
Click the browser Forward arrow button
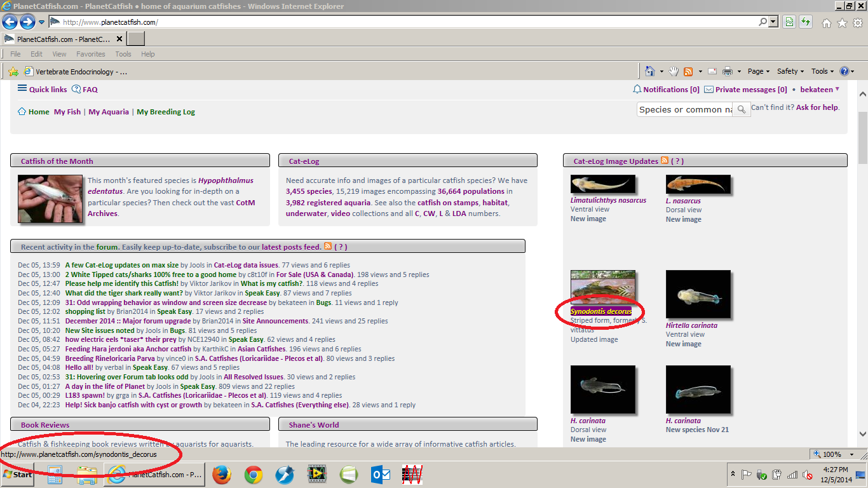point(27,22)
